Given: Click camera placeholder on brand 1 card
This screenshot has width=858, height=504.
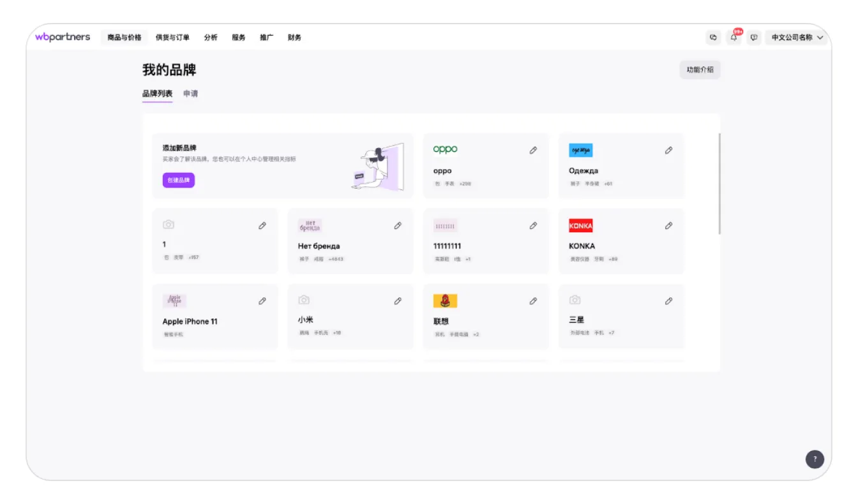Looking at the screenshot, I should click(x=169, y=225).
